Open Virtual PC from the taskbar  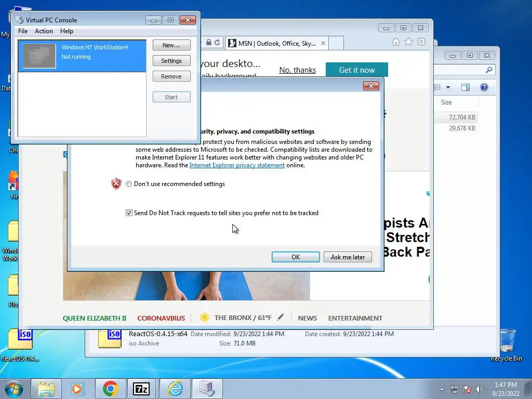207,389
